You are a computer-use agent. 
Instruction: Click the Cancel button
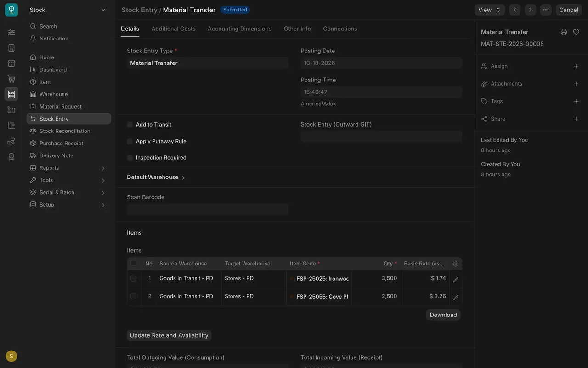569,10
